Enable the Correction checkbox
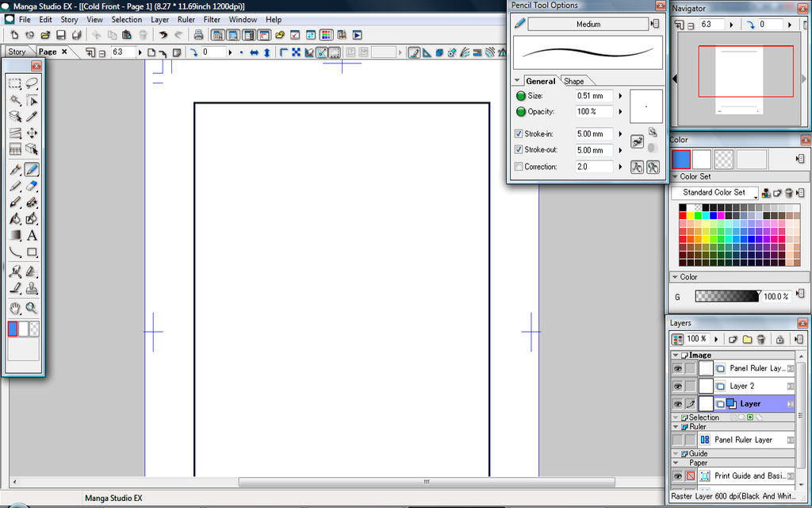812x508 pixels. coord(519,167)
